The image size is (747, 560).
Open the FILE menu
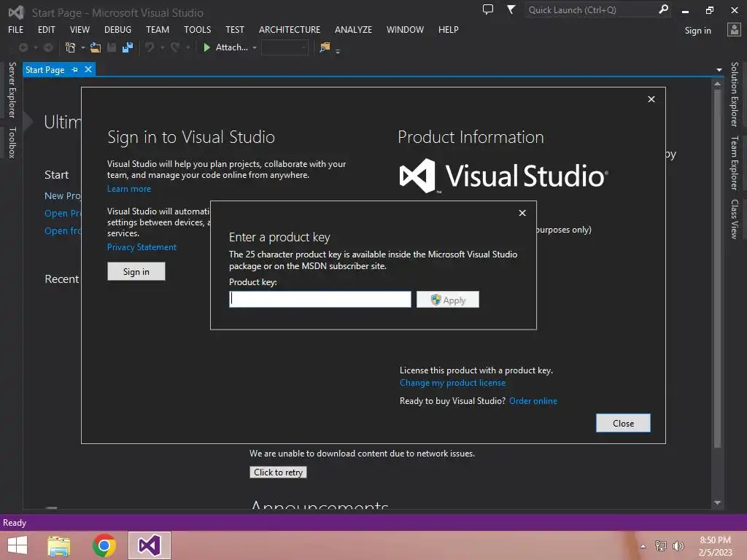(16, 29)
